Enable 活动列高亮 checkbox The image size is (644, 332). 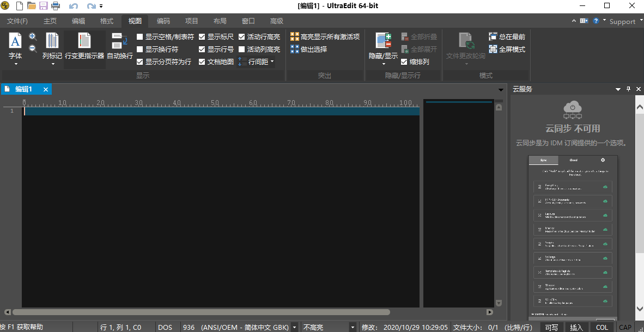(x=242, y=50)
